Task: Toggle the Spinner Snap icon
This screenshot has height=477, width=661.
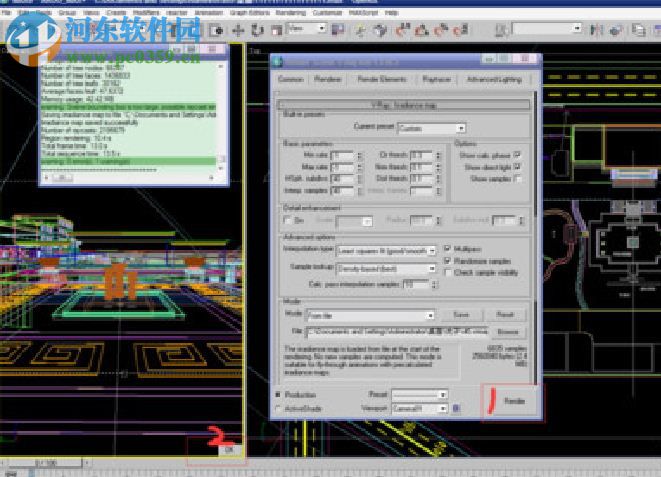Action: (460, 30)
